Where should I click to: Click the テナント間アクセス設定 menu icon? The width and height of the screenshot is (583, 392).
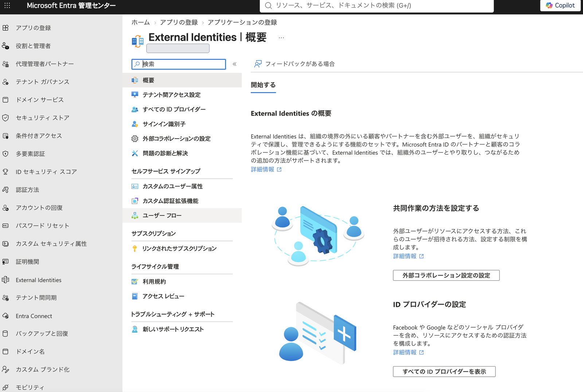(135, 95)
